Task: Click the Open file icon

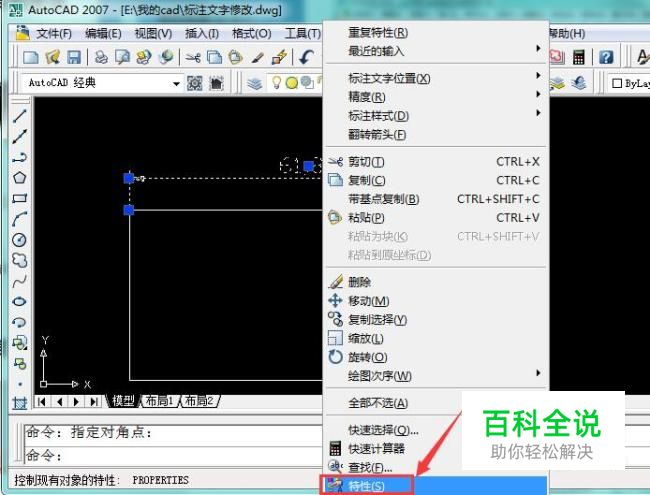Action: [53, 57]
